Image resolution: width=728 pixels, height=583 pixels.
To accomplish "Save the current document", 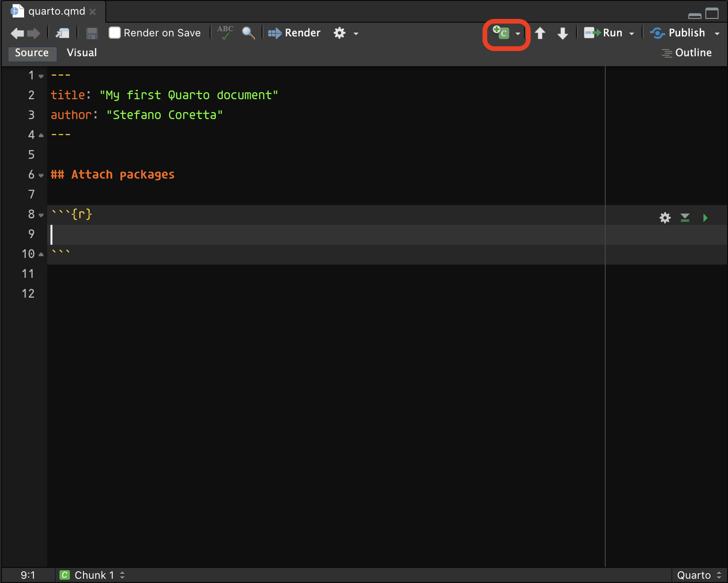I will [x=92, y=33].
